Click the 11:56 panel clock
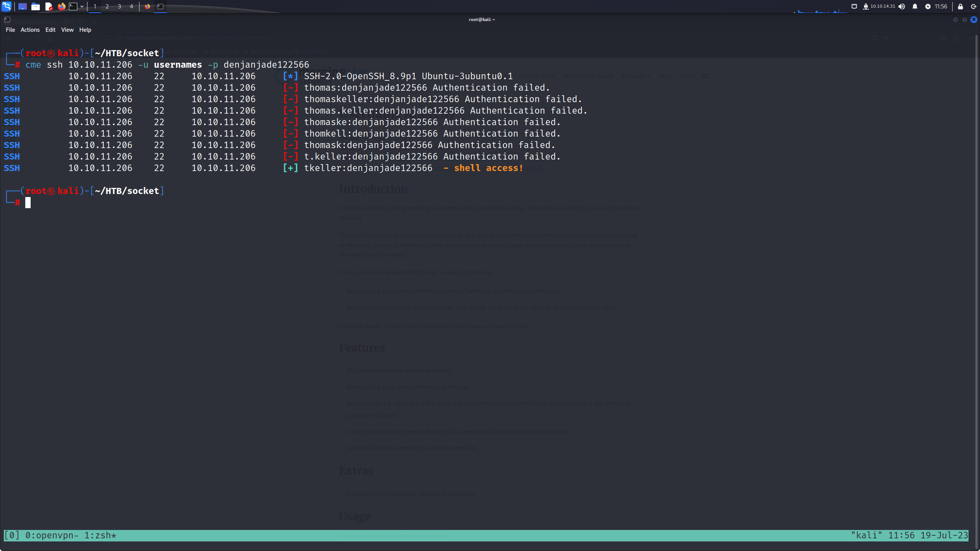This screenshot has width=980, height=551. click(x=941, y=7)
